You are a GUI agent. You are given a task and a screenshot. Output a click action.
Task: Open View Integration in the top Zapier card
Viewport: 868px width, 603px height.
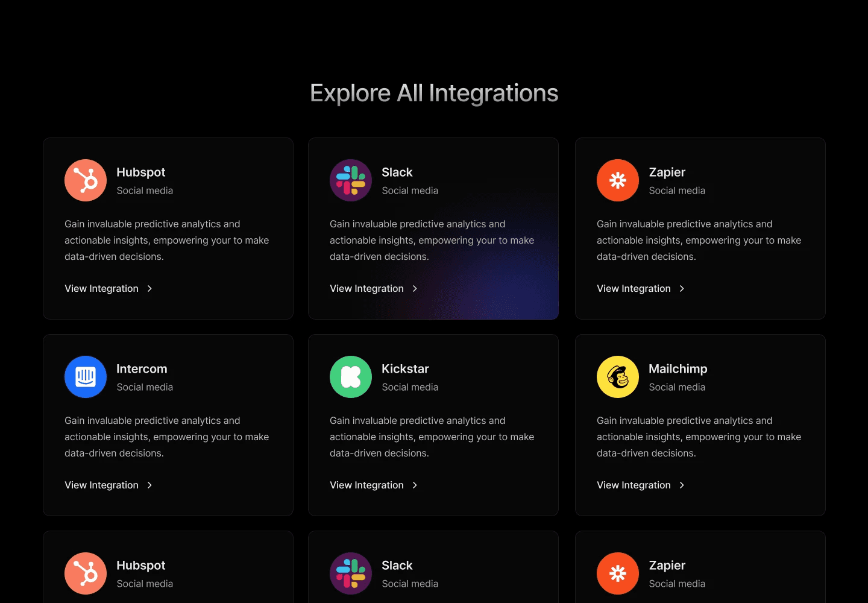tap(641, 289)
